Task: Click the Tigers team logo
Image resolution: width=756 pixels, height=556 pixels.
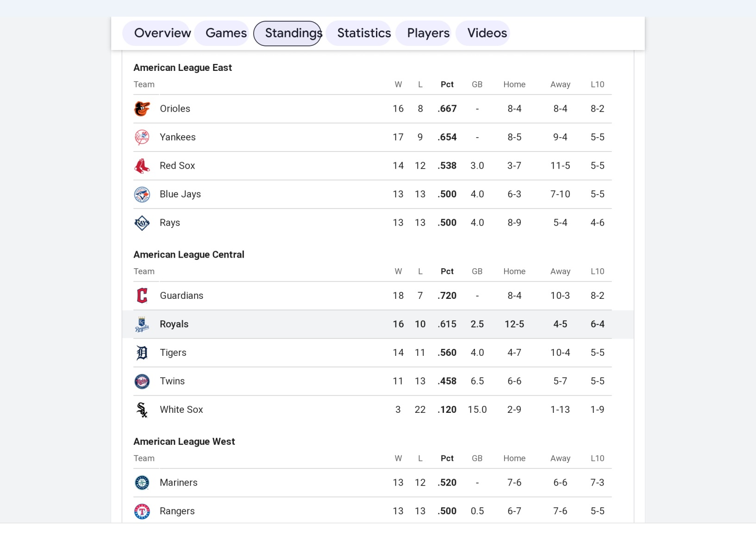Action: (142, 353)
